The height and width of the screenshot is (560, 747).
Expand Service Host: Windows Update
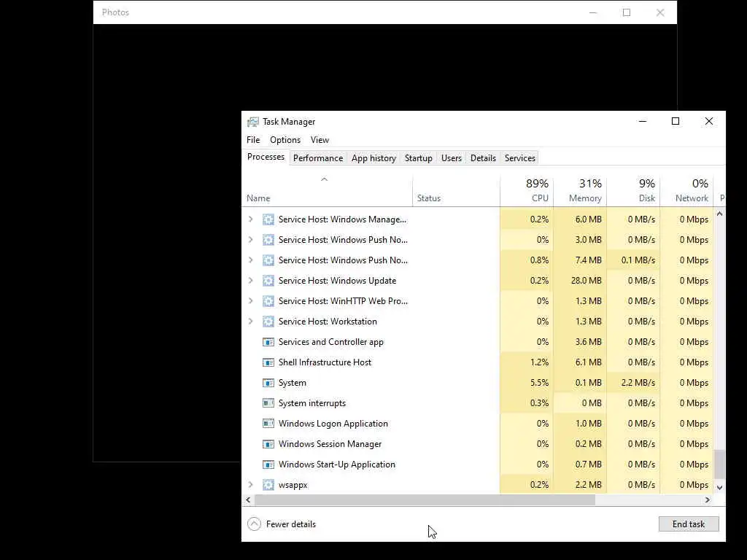251,281
